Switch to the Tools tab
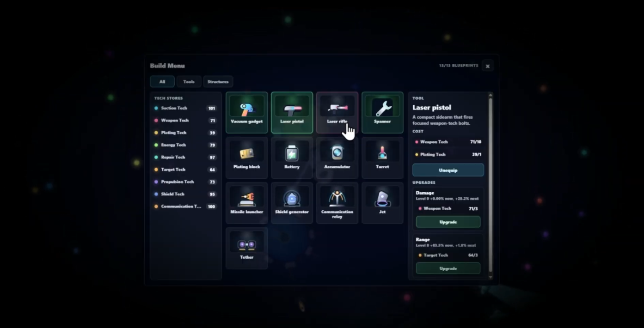 189,82
